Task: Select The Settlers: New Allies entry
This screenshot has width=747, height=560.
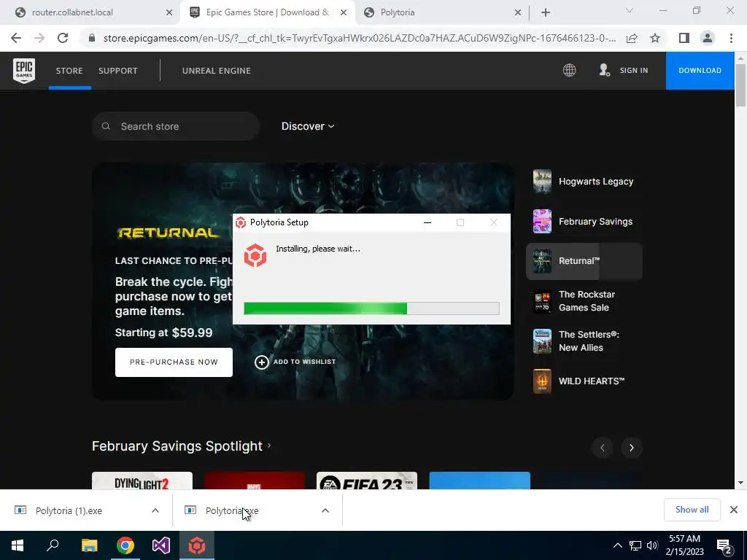Action: pos(584,341)
